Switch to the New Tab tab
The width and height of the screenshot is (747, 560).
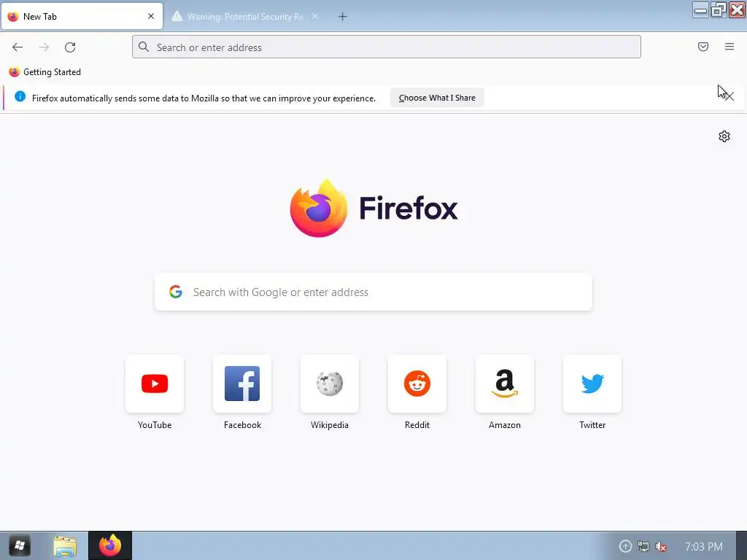tap(82, 17)
